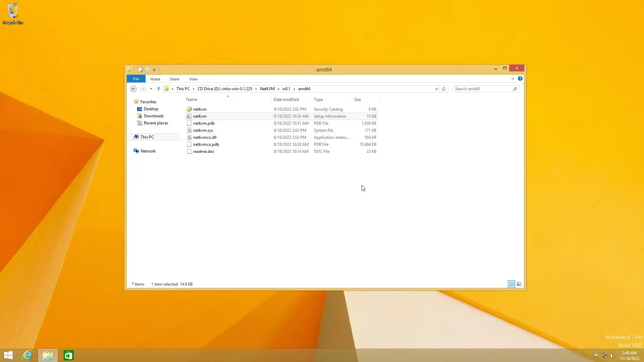The image size is (644, 362).
Task: Click the Properties quick access icon
Action: pos(140,70)
